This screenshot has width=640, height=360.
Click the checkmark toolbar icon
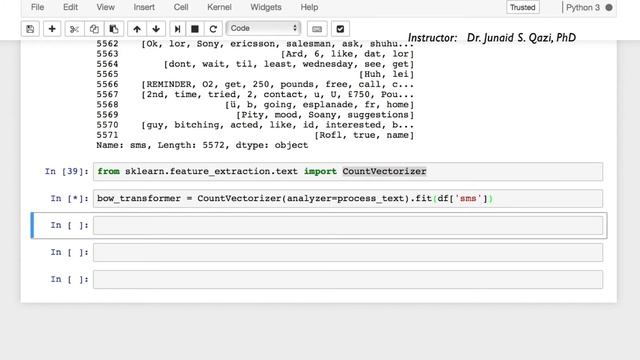(340, 29)
